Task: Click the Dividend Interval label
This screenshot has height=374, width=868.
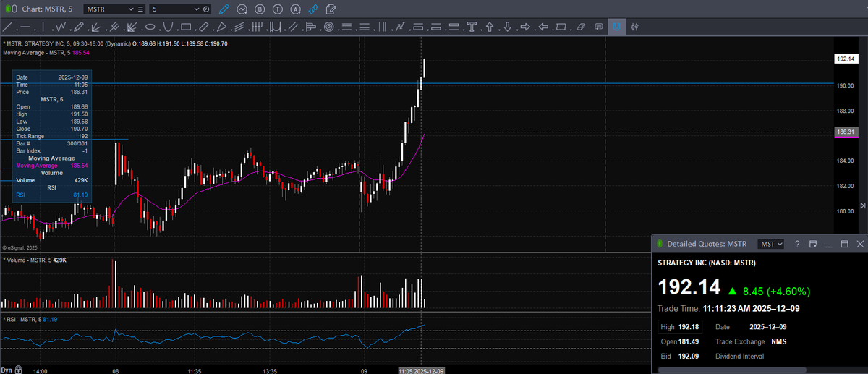Action: coord(739,356)
